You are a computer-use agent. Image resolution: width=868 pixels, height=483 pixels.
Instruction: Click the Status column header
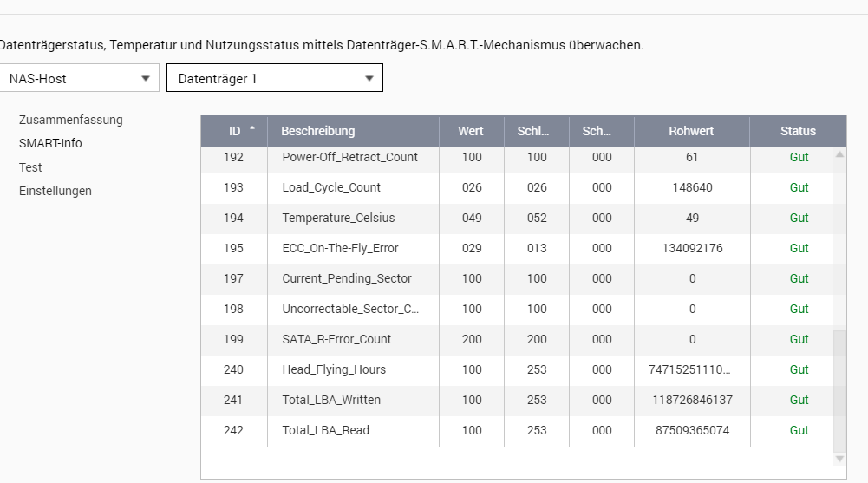[x=798, y=131]
